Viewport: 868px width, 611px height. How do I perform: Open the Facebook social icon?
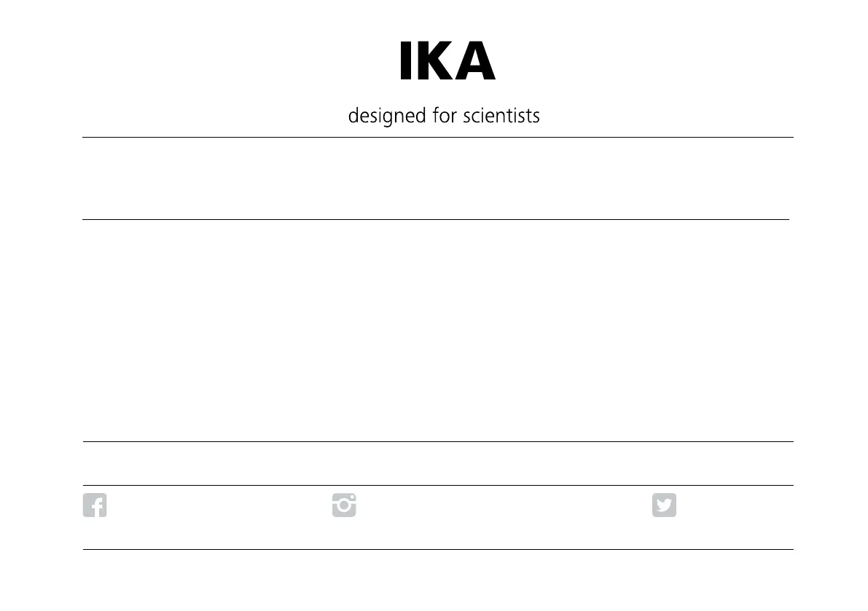(95, 505)
